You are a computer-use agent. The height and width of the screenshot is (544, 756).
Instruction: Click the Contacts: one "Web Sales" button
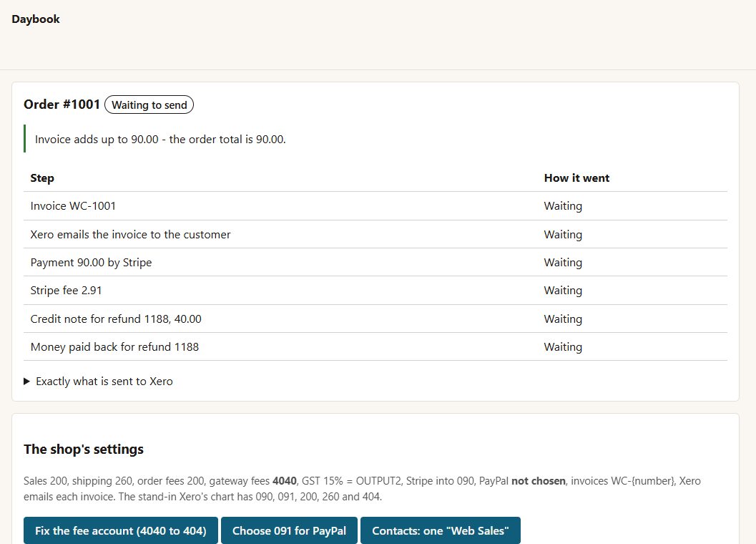[x=440, y=530]
